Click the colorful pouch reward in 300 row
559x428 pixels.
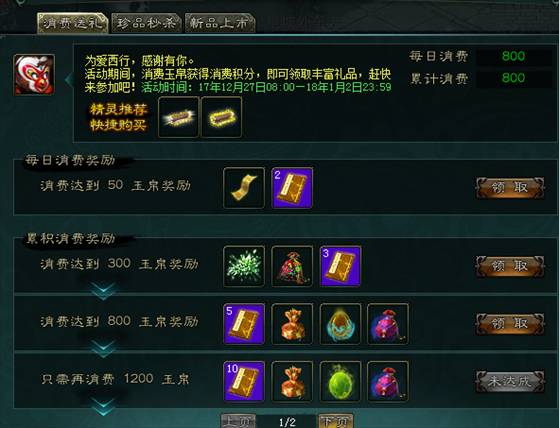[292, 266]
